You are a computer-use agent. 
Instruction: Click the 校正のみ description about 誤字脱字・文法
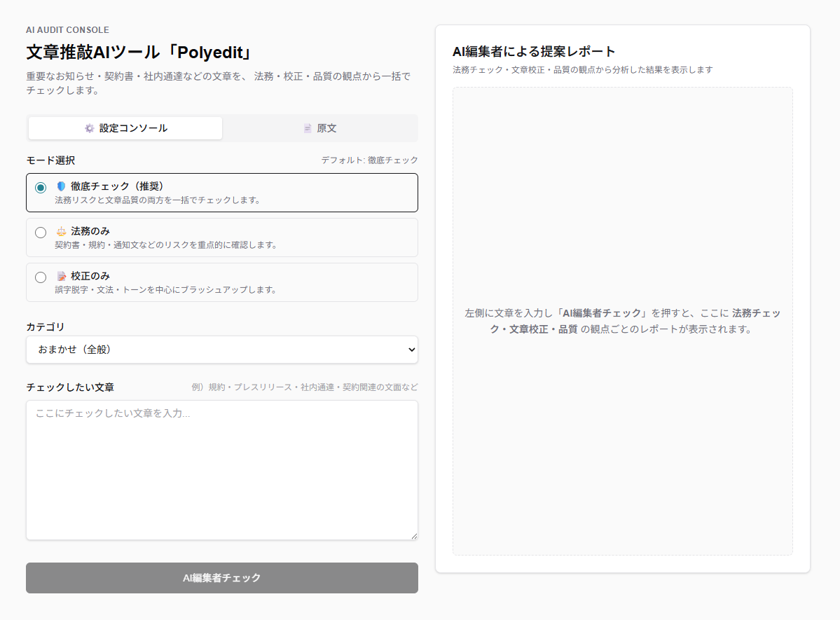click(166, 290)
